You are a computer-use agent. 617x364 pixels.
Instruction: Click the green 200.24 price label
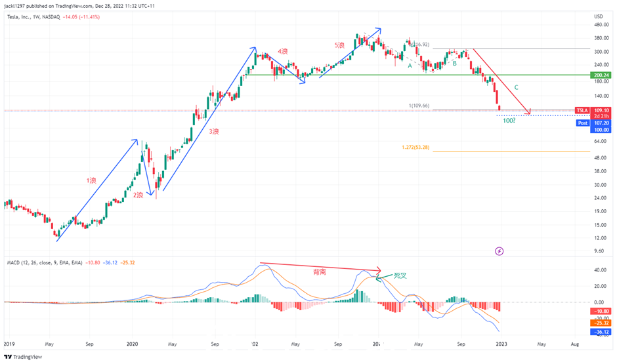coord(601,75)
